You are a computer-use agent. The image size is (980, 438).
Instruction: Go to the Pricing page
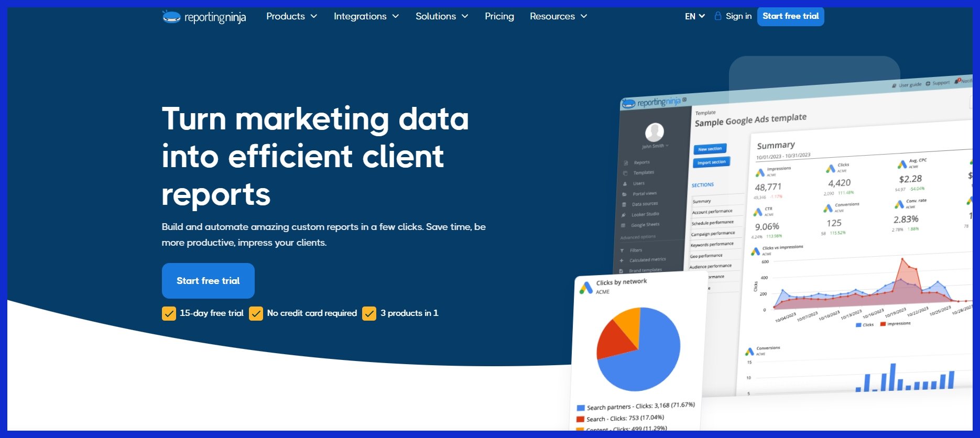(499, 16)
